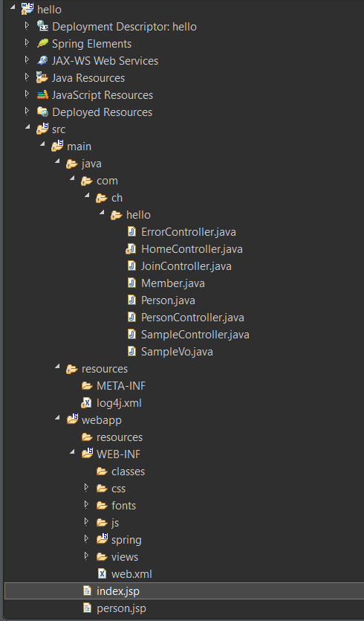Viewport: 364px width, 621px height.
Task: Select the 'META-INF' label
Action: tap(121, 385)
